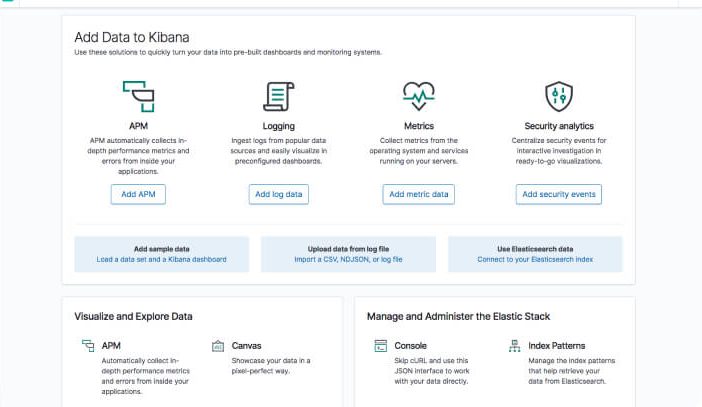Open the Index Patterns title link
702x407 pixels.
click(556, 346)
